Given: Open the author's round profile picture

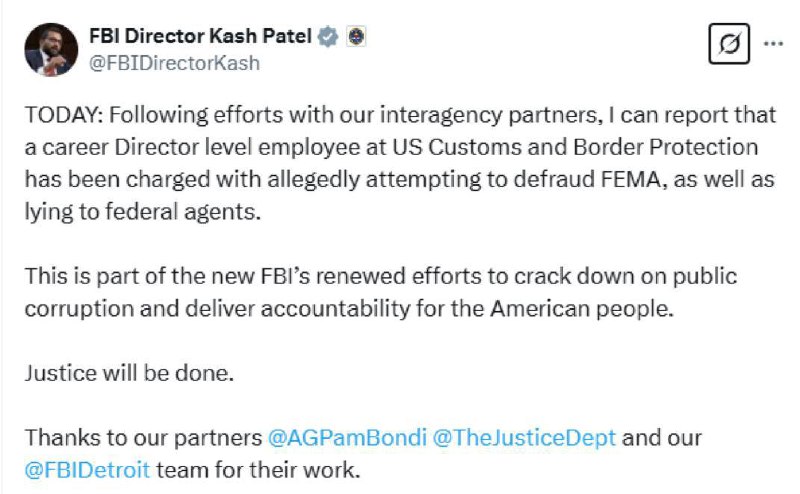Looking at the screenshot, I should pyautogui.click(x=51, y=50).
